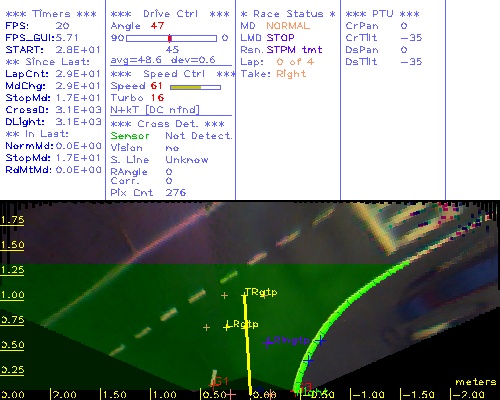Click the Race Status panel header

288,14
